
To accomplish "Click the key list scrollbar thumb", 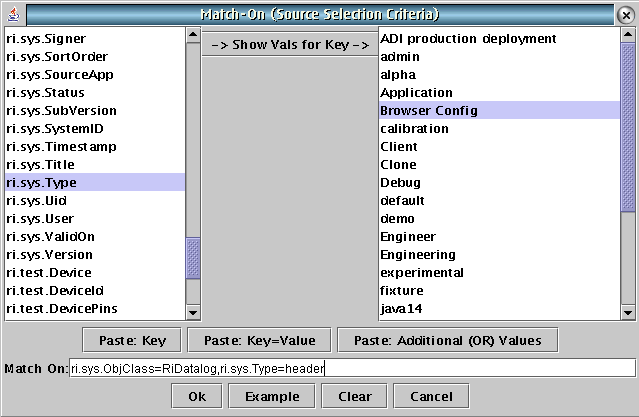I will pyautogui.click(x=193, y=258).
